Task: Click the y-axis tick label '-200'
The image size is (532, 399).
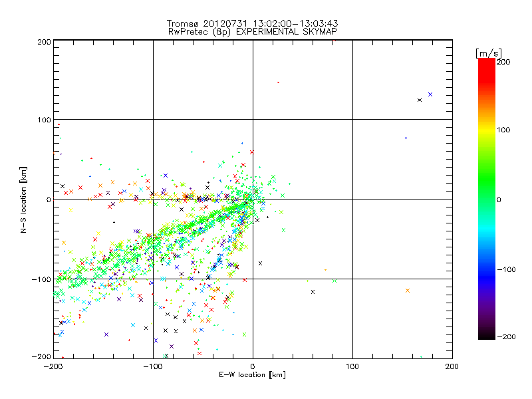Action: (41, 356)
